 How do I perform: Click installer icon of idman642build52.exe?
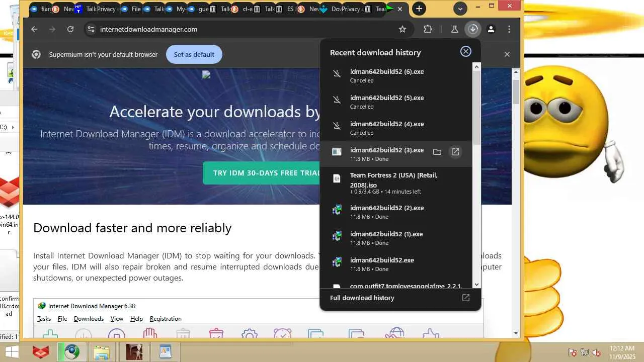click(x=337, y=262)
